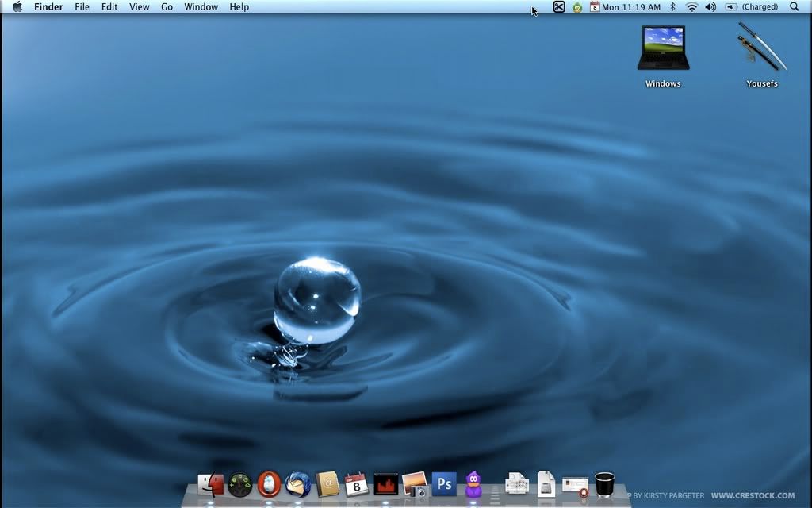
Task: Open the Trash in the dock
Action: pos(604,485)
